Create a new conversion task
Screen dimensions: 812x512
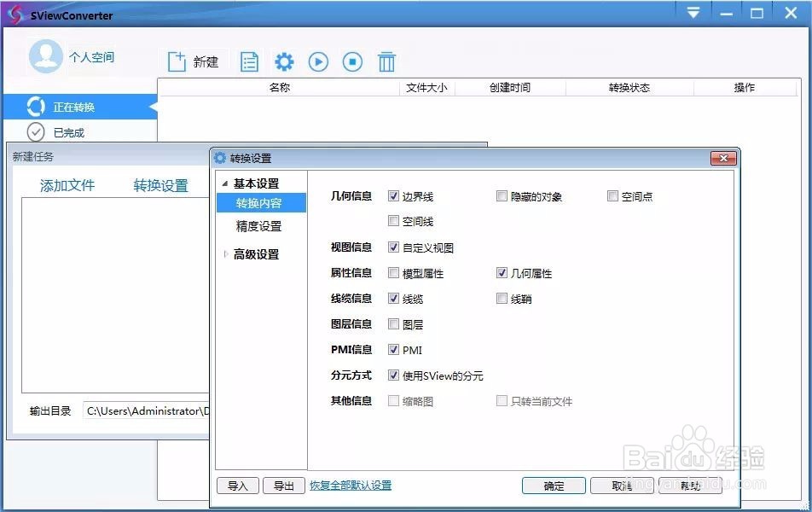click(x=193, y=61)
